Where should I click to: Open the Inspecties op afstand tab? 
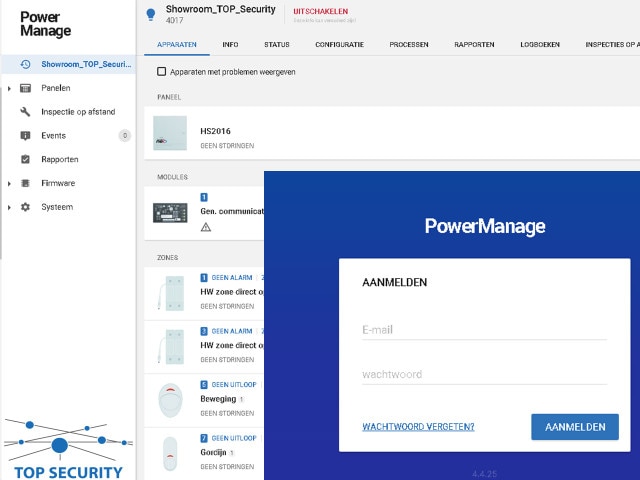612,44
